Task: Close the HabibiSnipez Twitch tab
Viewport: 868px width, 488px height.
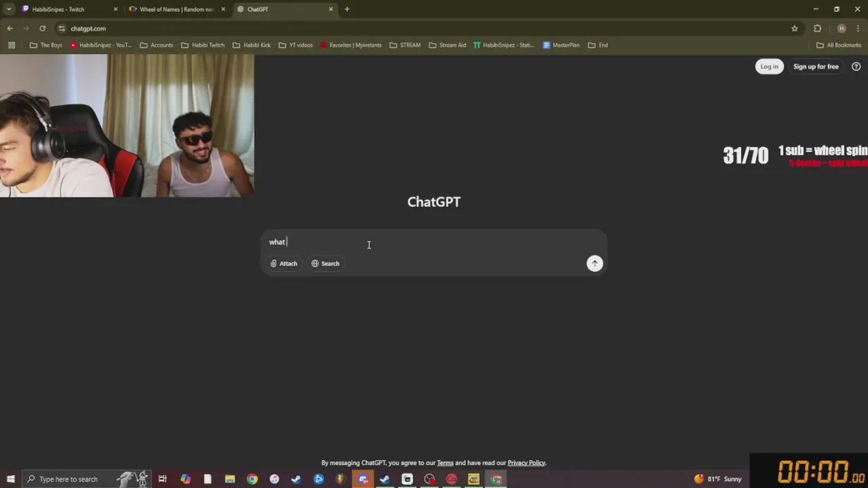Action: 115,9
